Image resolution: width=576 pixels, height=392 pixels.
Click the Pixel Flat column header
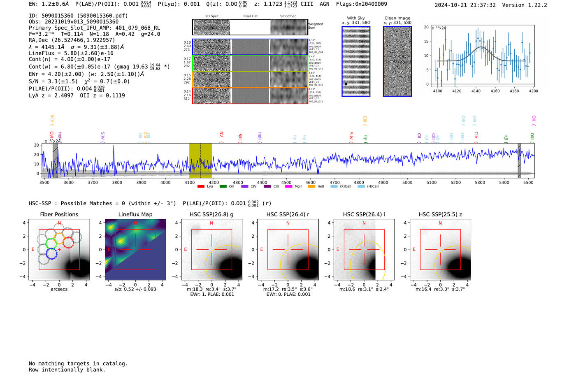click(x=250, y=16)
